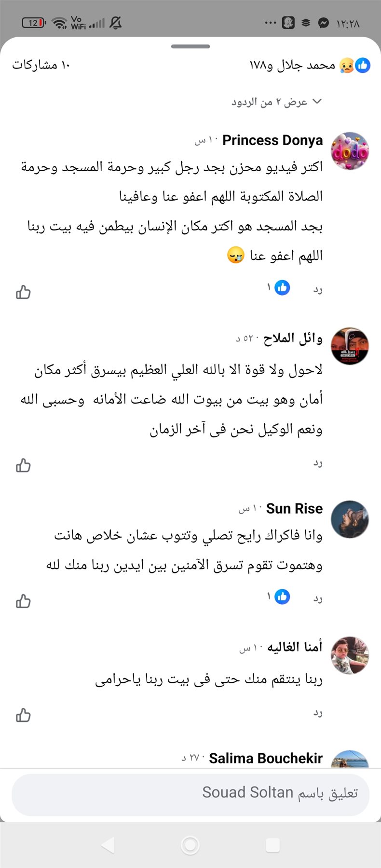This screenshot has width=381, height=868.
Task: Open أمنا الغاليه's profile picture
Action: (x=350, y=654)
